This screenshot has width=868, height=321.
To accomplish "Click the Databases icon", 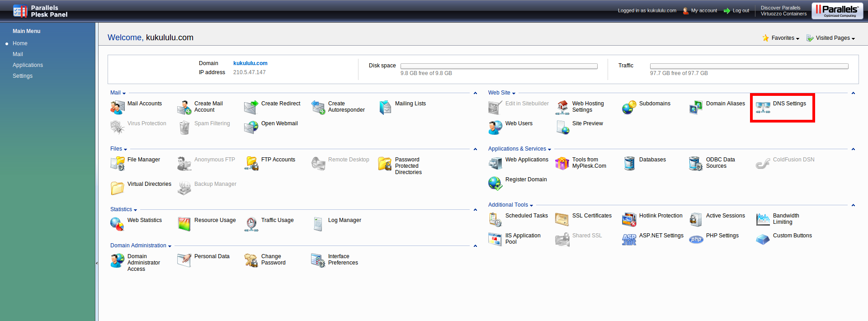I will click(629, 164).
